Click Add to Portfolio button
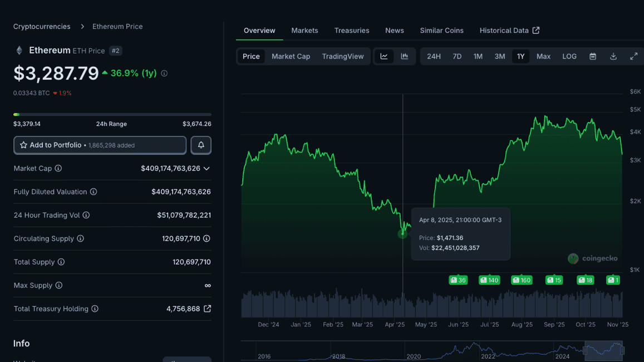The image size is (644, 362). point(100,145)
